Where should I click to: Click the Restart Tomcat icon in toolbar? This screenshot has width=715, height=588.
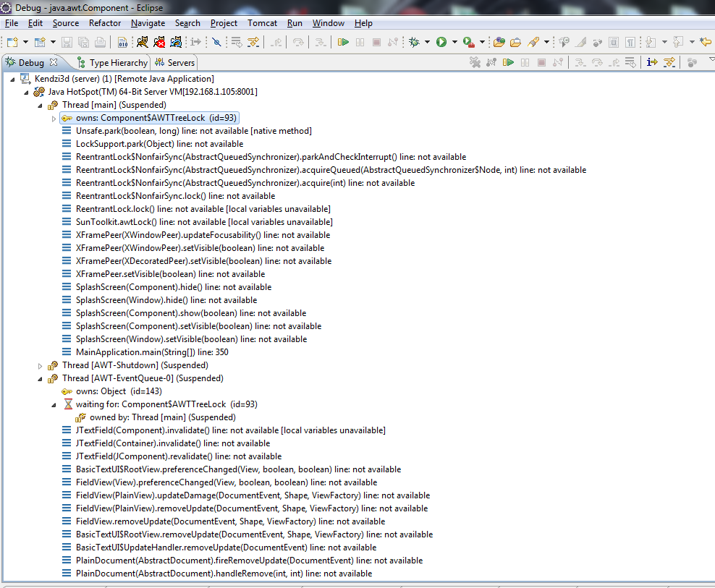click(x=177, y=42)
